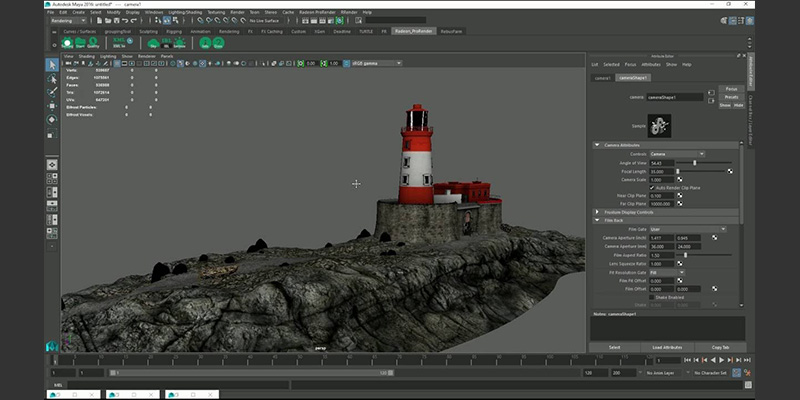
Task: Pick the Rotate tool in toolbox
Action: click(x=52, y=120)
